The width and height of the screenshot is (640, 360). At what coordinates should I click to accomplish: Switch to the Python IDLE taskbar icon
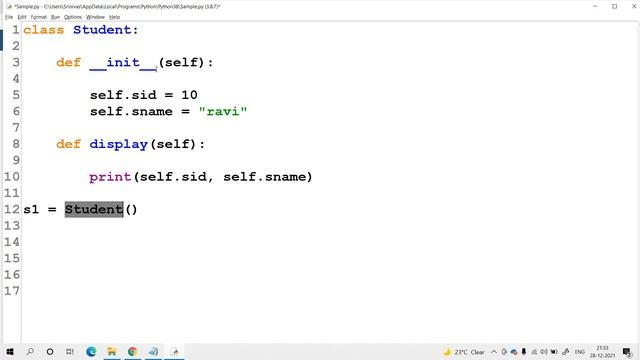pos(175,351)
